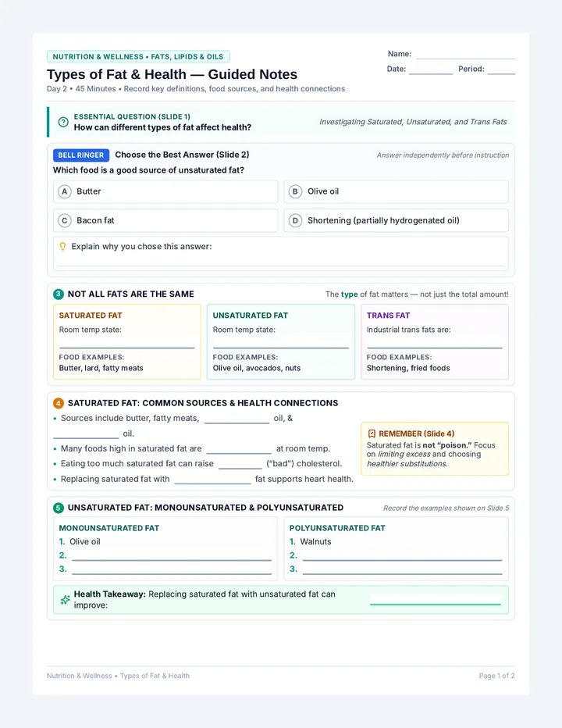
Task: Click the lightbulb icon next to Explain prompt
Action: [62, 247]
